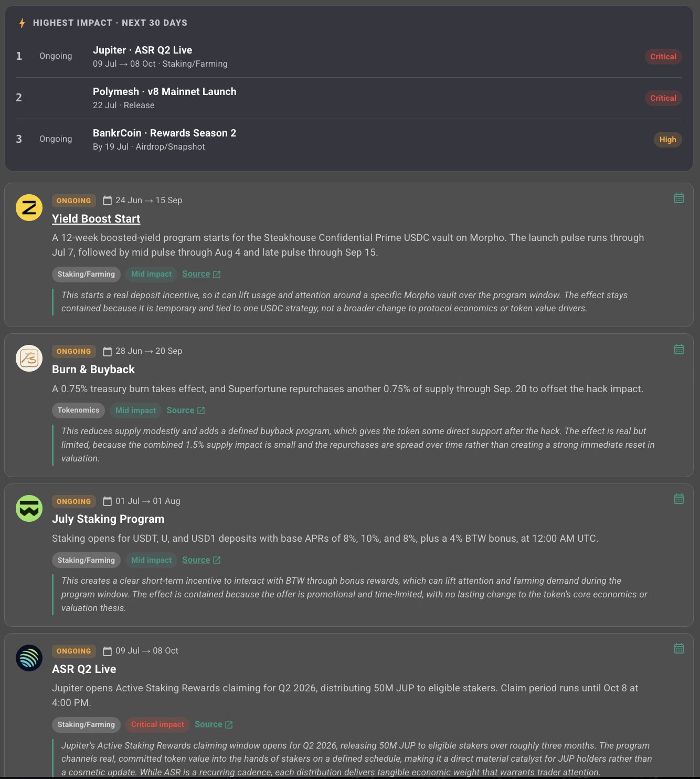Image resolution: width=700 pixels, height=779 pixels.
Task: Click Staking/Farming tag on July Staking Program
Action: [x=86, y=560]
